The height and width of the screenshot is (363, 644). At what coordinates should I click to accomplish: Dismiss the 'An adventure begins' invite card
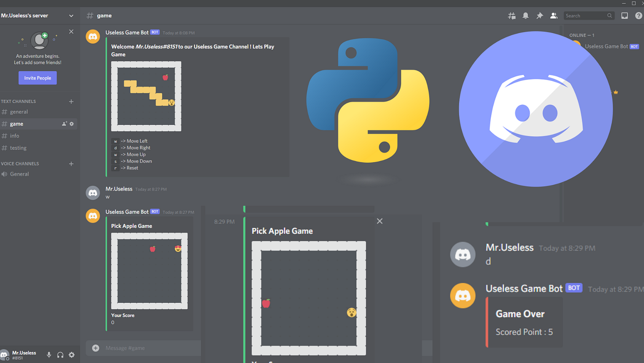click(x=71, y=32)
